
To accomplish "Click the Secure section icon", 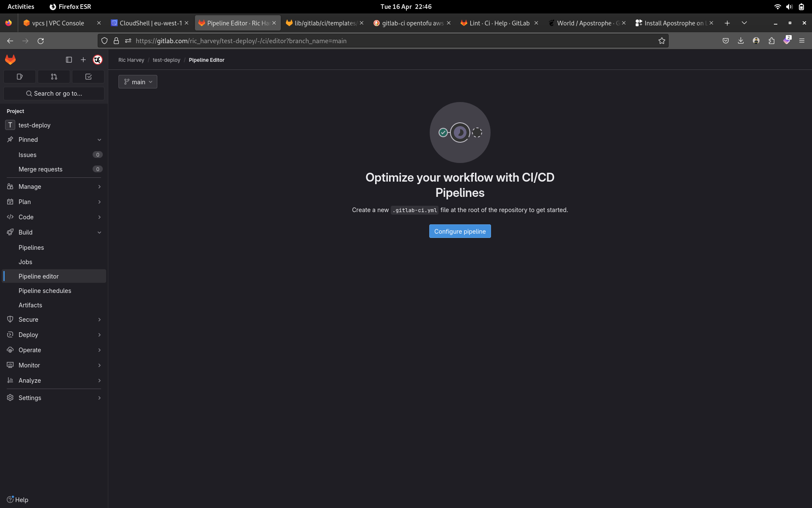I will point(11,319).
